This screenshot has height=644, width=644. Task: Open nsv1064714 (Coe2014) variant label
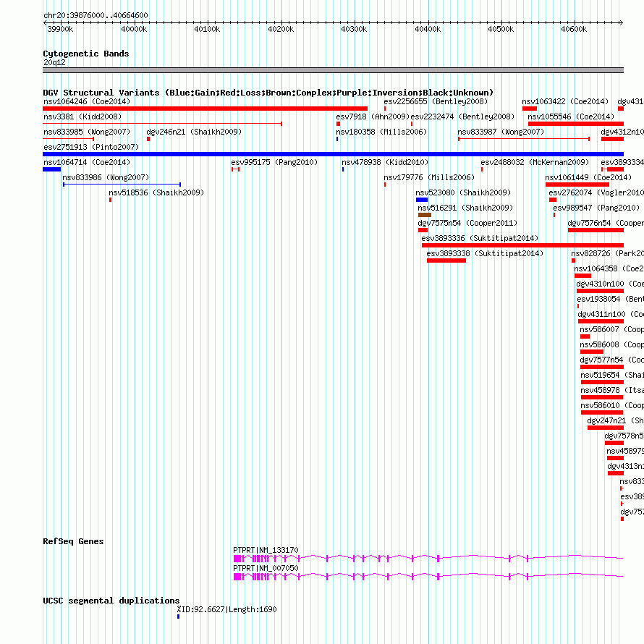point(87,162)
